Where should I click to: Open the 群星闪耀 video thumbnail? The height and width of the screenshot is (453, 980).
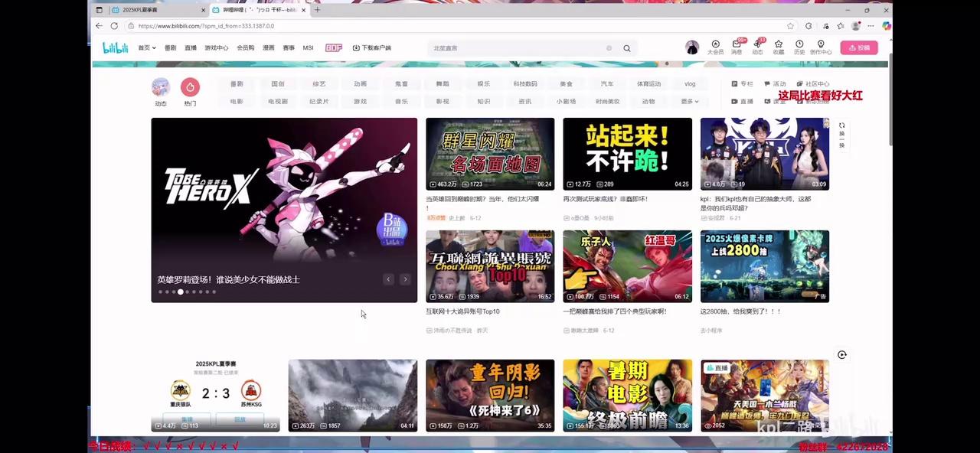tap(490, 154)
